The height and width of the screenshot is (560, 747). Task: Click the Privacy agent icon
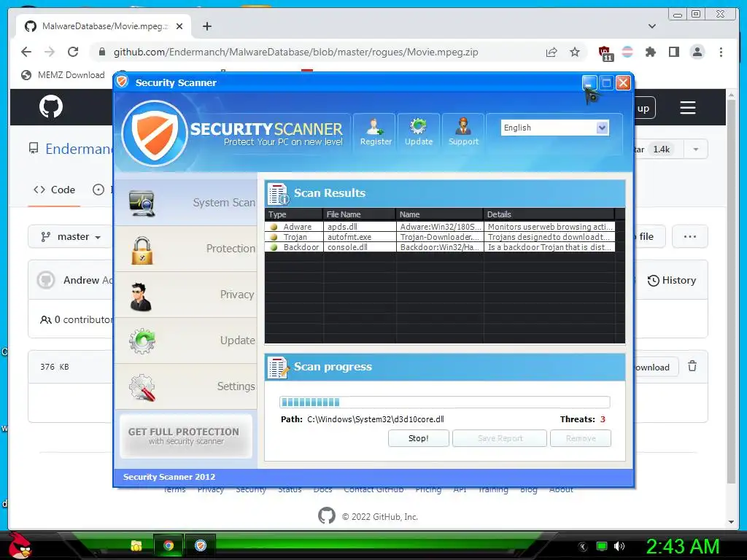coord(141,297)
